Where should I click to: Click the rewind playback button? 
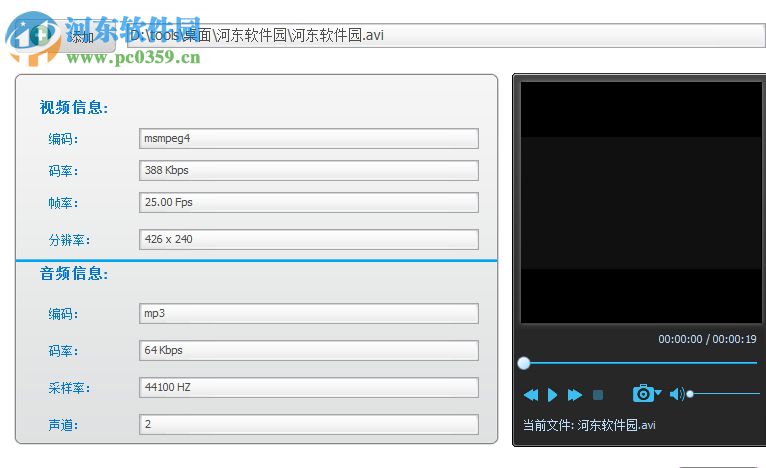[531, 394]
